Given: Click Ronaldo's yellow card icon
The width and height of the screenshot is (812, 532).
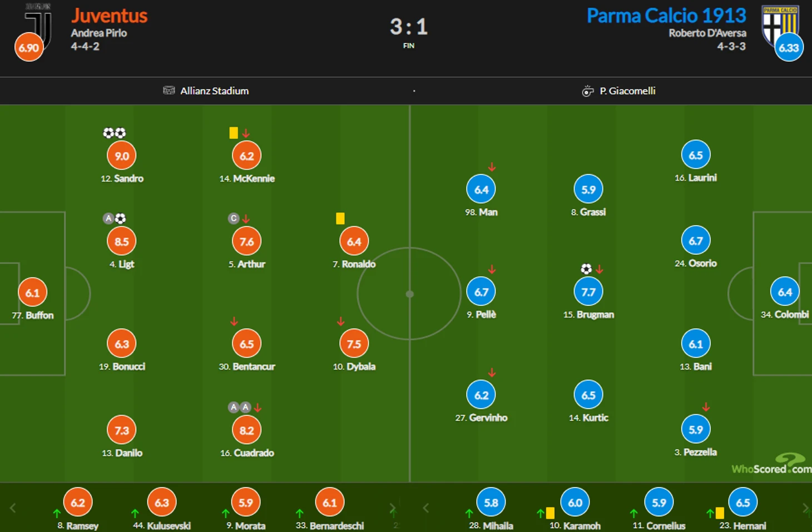Looking at the screenshot, I should [x=340, y=218].
